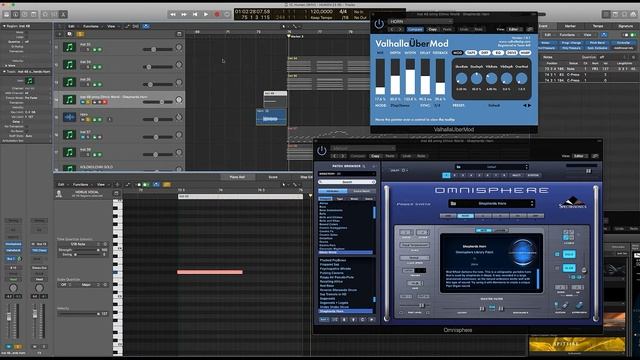Switch to the Score tab in editor

click(273, 177)
